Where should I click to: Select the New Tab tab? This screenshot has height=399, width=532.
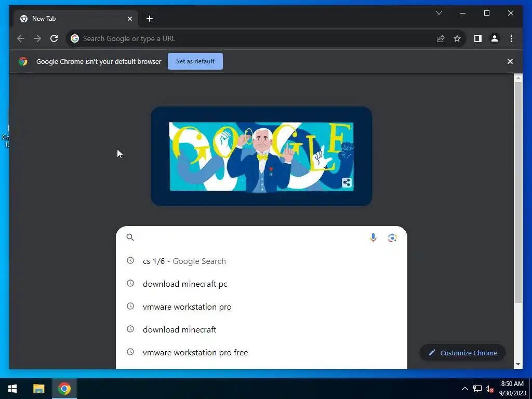pos(76,19)
